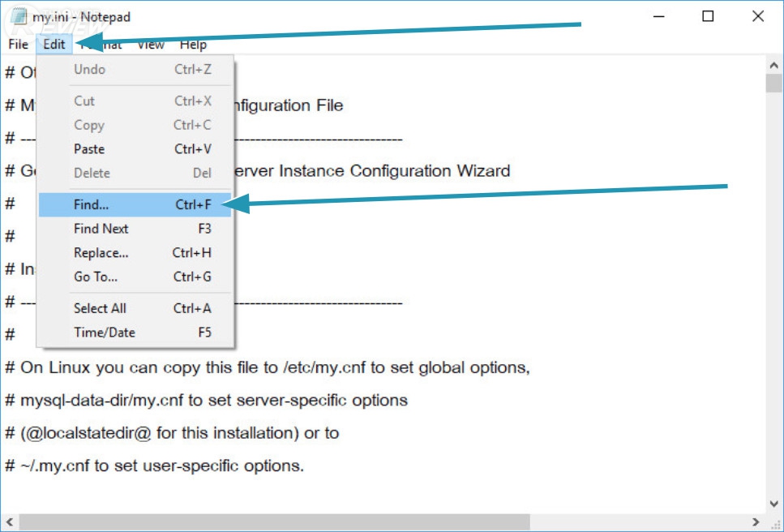784x532 pixels.
Task: Click the vertical scrollbar down arrow
Action: 773,504
